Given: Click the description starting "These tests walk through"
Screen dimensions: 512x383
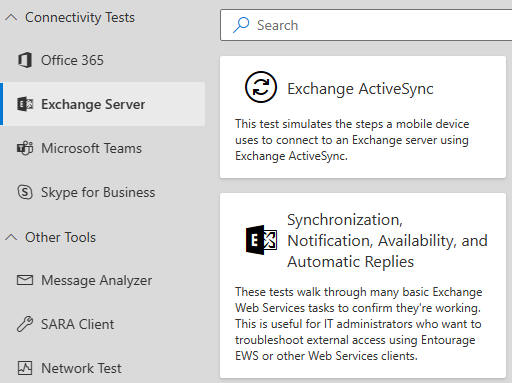Looking at the screenshot, I should 358,324.
